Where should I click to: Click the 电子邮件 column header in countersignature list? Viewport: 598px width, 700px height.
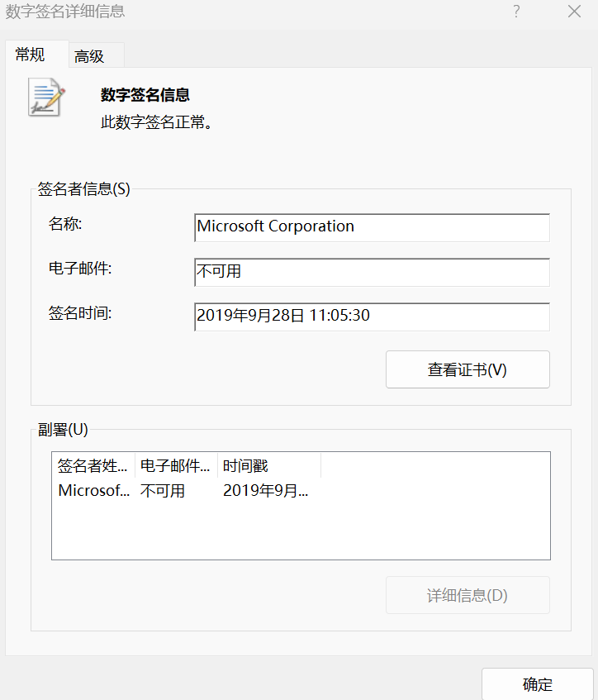176,466
